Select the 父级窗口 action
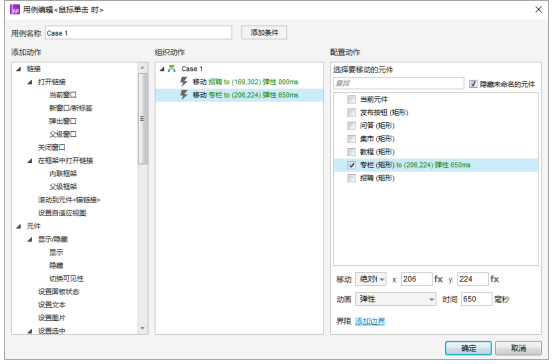This screenshot has height=364, width=553. click(63, 134)
